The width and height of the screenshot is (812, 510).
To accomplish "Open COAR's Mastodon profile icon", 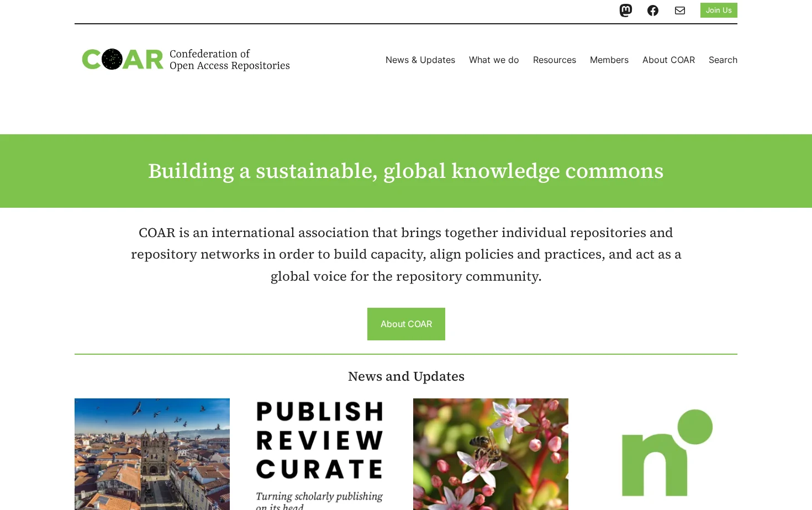I will tap(626, 10).
